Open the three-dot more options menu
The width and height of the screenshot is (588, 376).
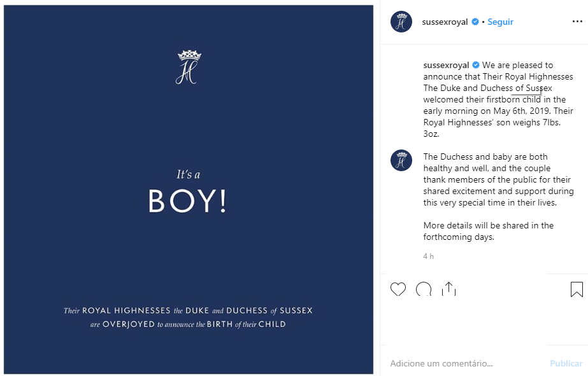tap(577, 22)
